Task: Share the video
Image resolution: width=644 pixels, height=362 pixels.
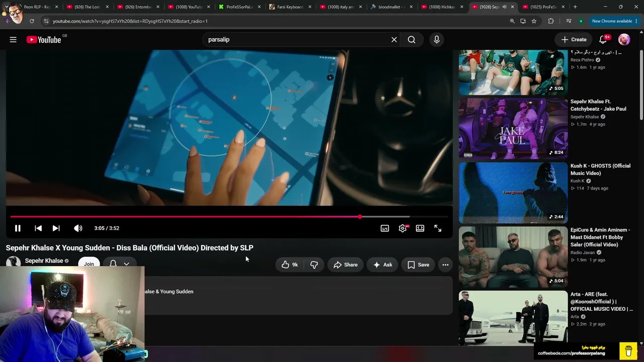Action: click(346, 265)
